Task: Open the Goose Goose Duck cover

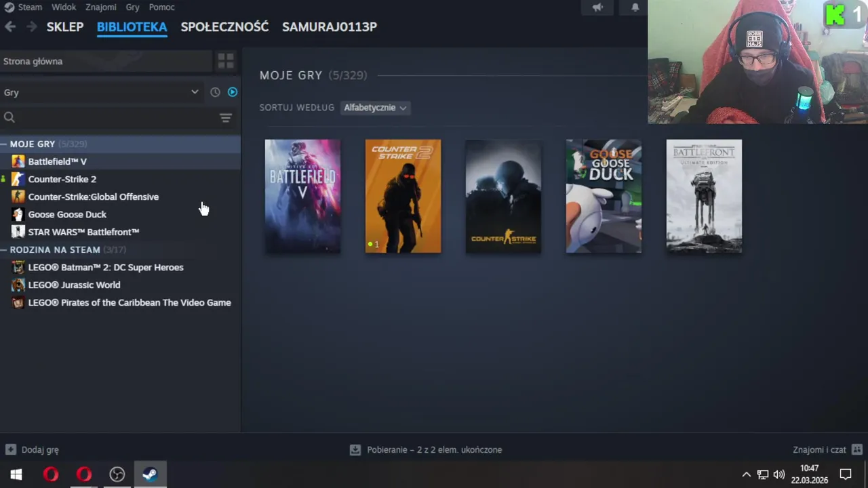Action: click(604, 196)
